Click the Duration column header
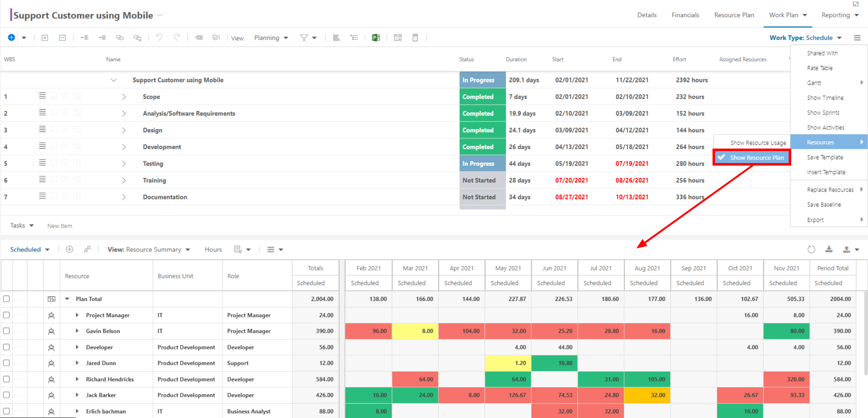 (516, 59)
